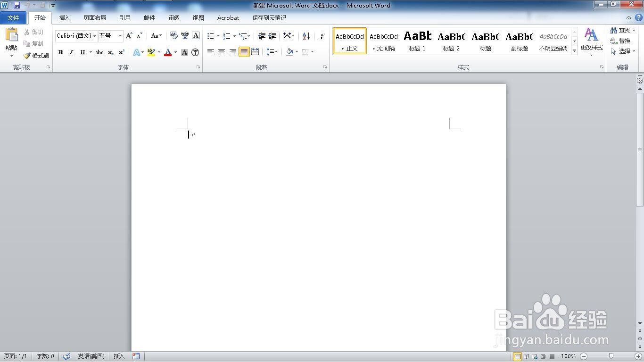Switch to the Review (审阅) tab
Screen dimensions: 644x362
click(174, 18)
